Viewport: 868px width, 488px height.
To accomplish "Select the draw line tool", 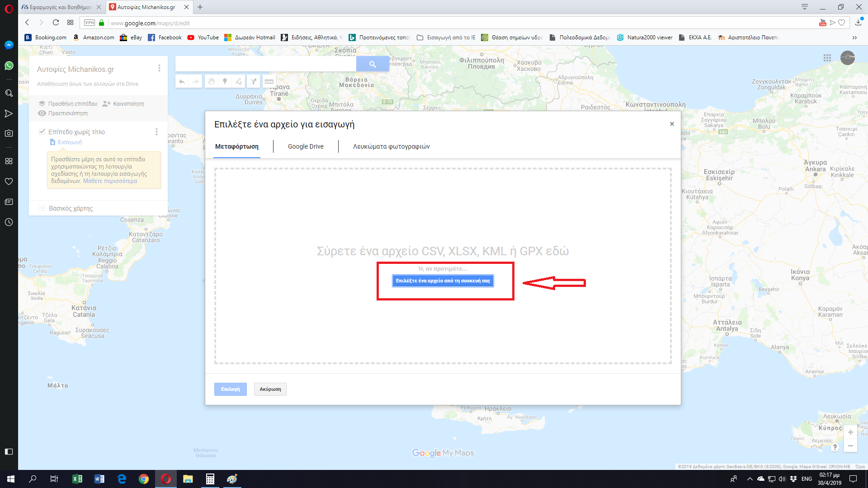I will click(239, 81).
